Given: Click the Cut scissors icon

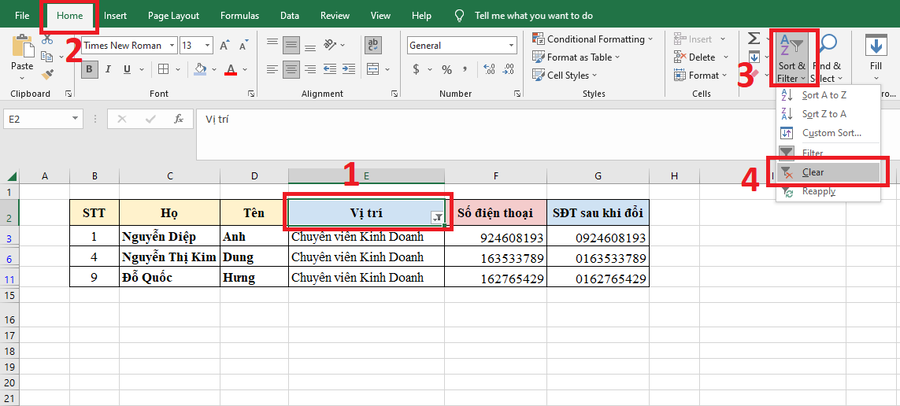Looking at the screenshot, I should click(x=47, y=39).
